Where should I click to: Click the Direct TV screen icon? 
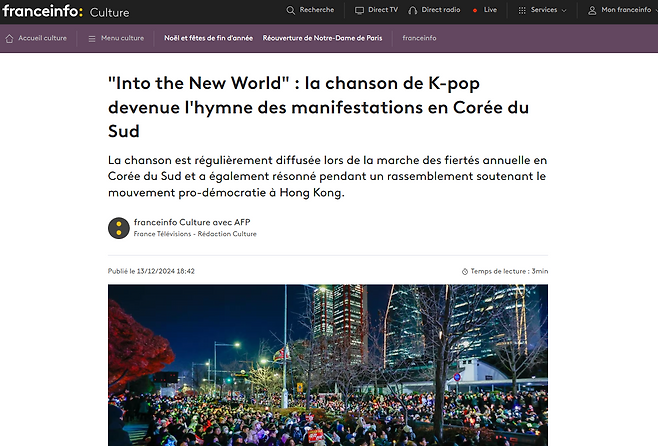[x=359, y=10]
